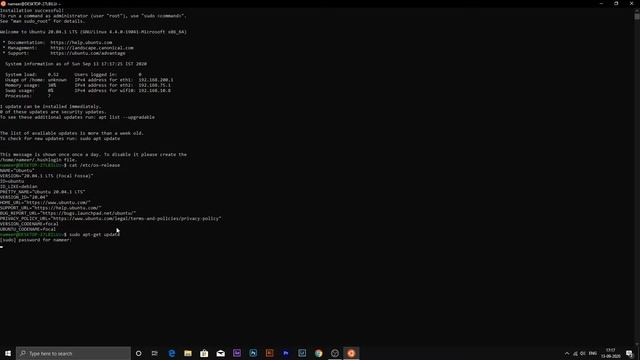This screenshot has height=360, width=640.
Task: Switch input language via the ENG indicator
Action: (x=593, y=353)
